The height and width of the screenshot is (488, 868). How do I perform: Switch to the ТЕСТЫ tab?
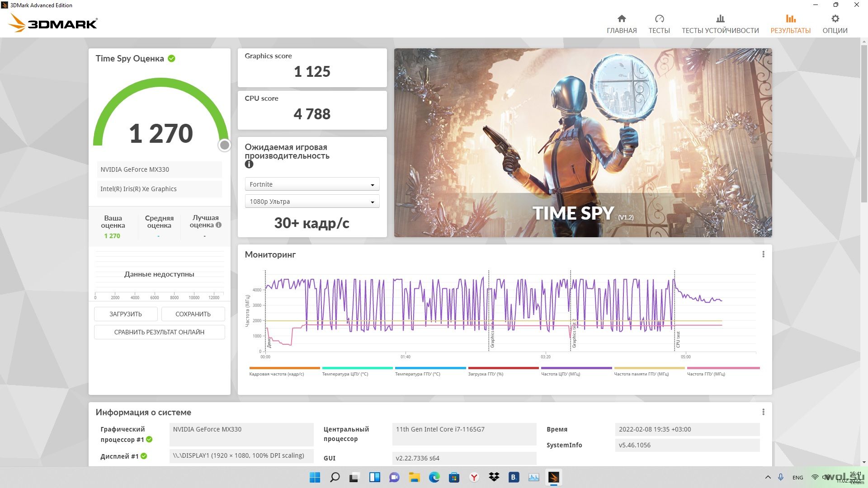click(x=659, y=24)
